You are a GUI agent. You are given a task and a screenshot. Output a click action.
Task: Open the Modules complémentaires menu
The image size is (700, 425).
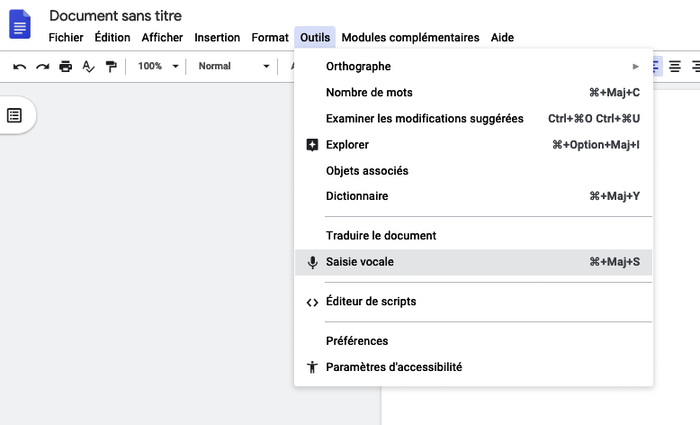point(410,38)
